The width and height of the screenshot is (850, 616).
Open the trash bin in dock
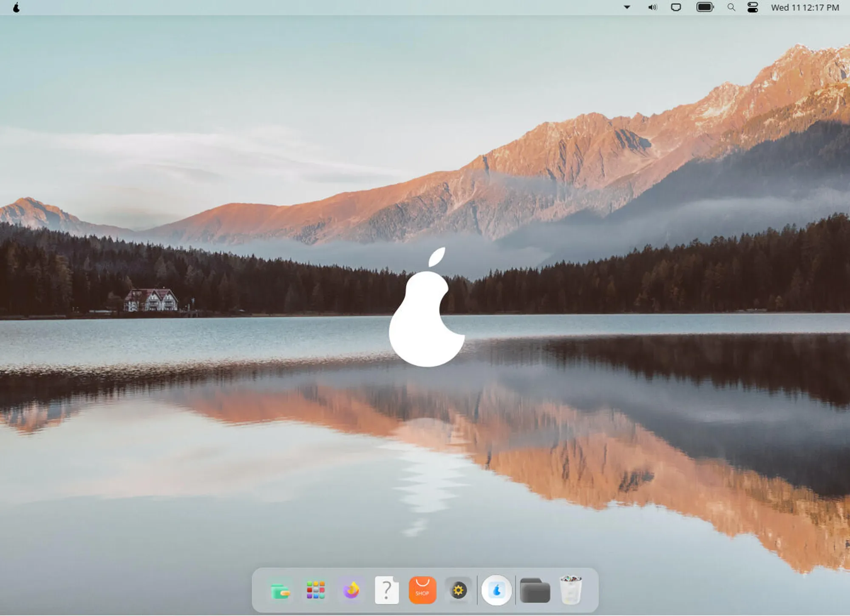(x=570, y=590)
